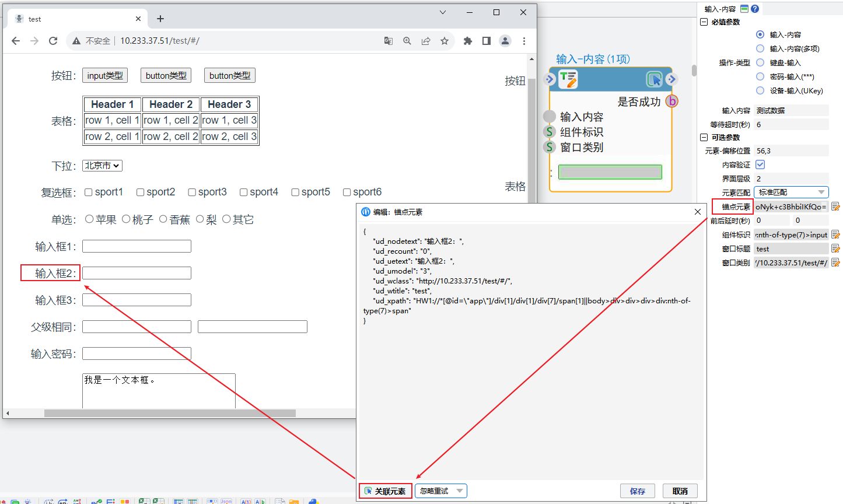Click the 输入框2 text field
Viewport: 843px width, 504px height.
[137, 273]
